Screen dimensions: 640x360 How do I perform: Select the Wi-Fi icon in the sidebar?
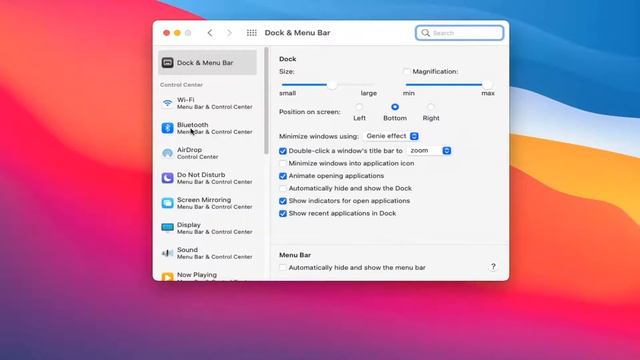click(167, 103)
